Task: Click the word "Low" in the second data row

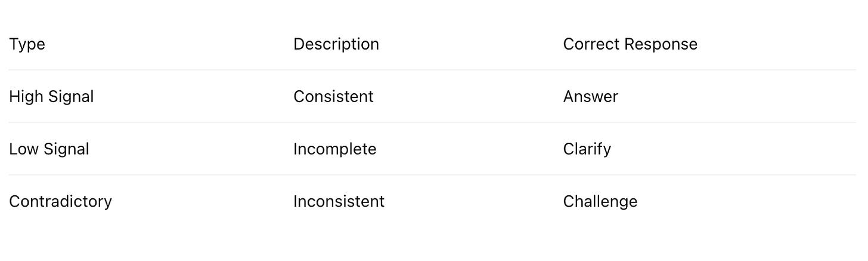Action: pos(23,149)
